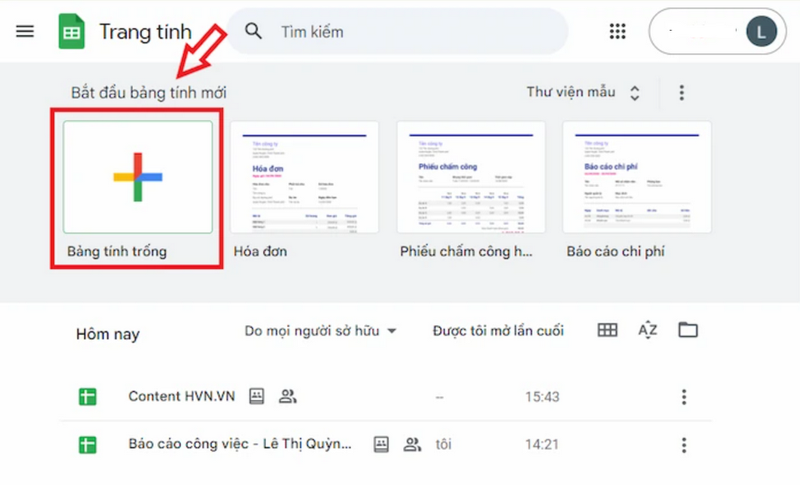The image size is (800, 485).
Task: Open Báo cáo công việc - Lê Thị Quỳn... file
Action: (x=240, y=444)
